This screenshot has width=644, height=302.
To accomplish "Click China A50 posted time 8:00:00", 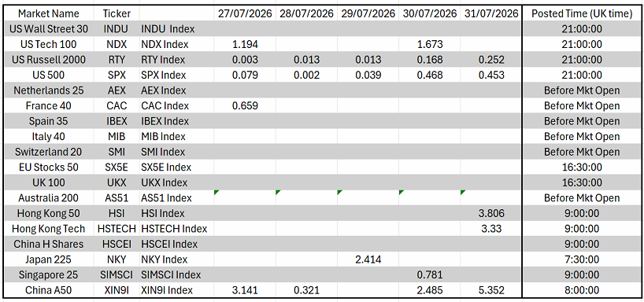I will pyautogui.click(x=582, y=290).
